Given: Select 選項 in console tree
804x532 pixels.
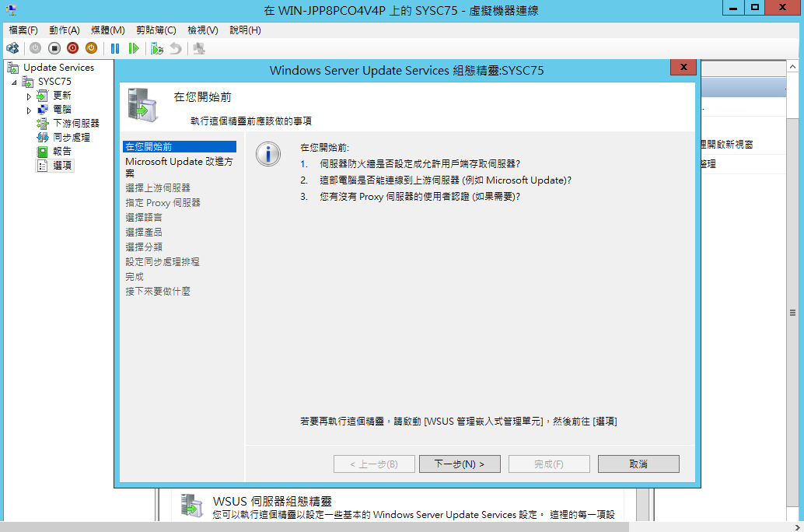Looking at the screenshot, I should coord(62,165).
